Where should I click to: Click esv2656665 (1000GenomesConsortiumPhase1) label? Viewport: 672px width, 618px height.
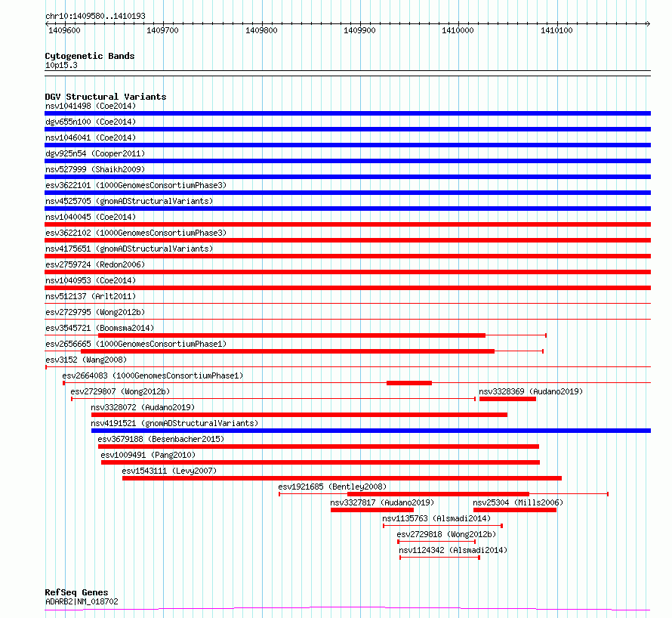136,344
